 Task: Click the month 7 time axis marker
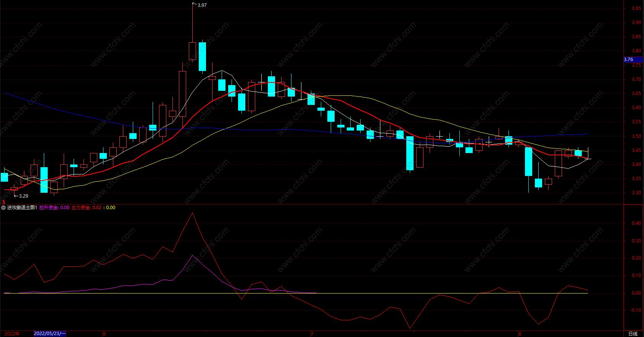pyautogui.click(x=312, y=334)
